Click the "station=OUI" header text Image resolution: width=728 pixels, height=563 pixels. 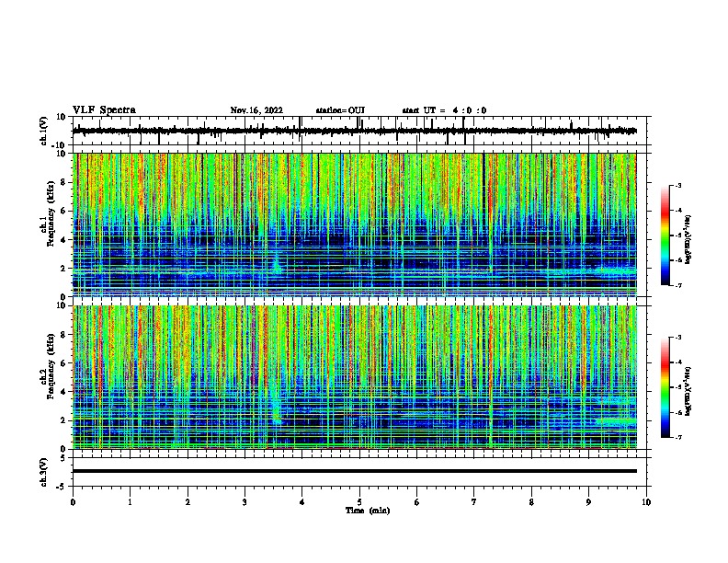[x=340, y=110]
